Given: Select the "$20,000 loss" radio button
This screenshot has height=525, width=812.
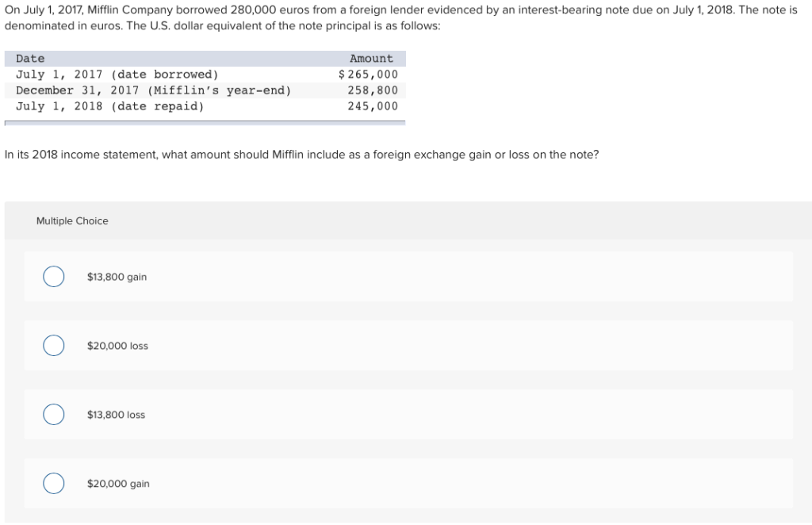Looking at the screenshot, I should click(x=53, y=346).
